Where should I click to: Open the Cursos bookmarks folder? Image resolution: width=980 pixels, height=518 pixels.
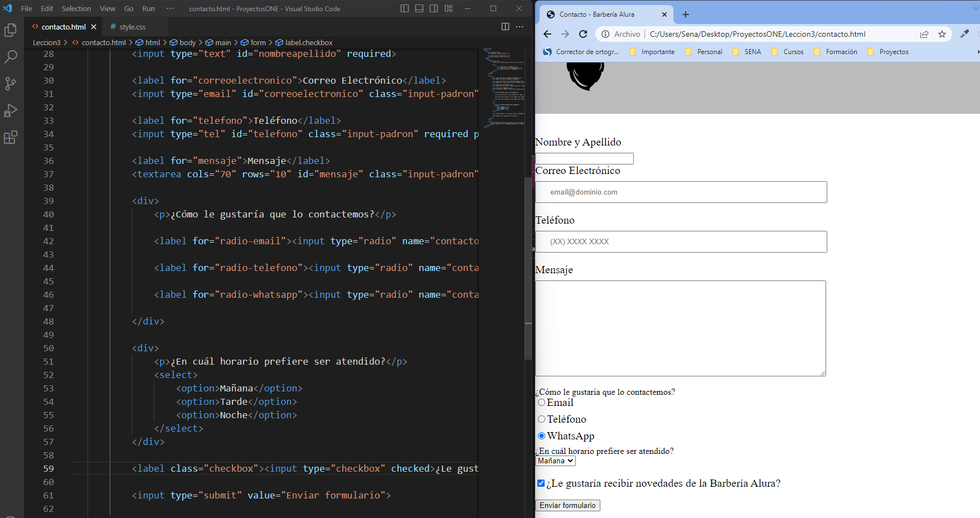[x=787, y=52]
